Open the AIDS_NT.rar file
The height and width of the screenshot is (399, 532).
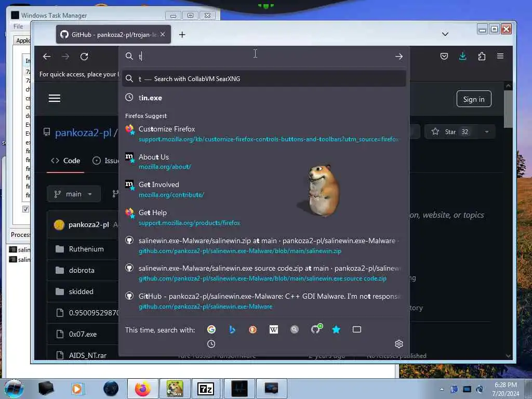click(x=87, y=355)
